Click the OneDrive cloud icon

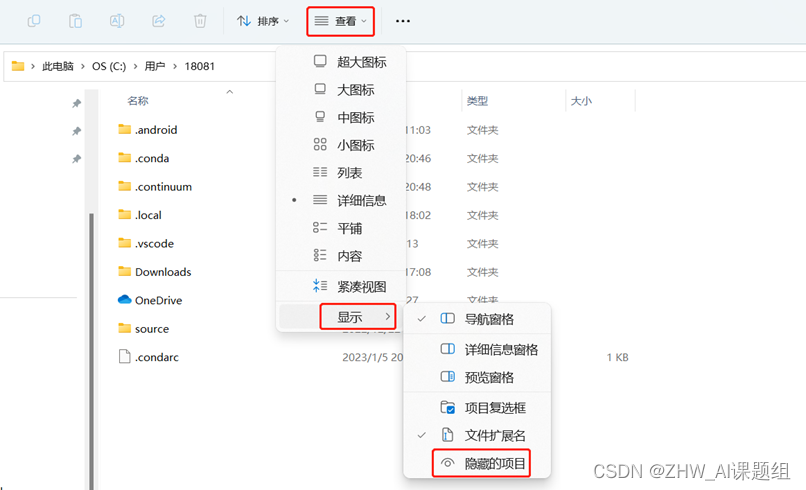[x=124, y=299]
